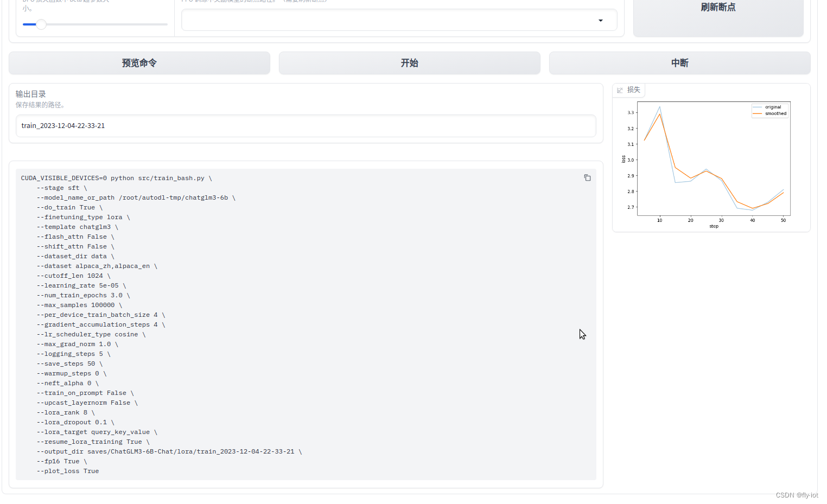The height and width of the screenshot is (504, 827).
Task: Click the '--max_samples 100000' line
Action: click(80, 305)
